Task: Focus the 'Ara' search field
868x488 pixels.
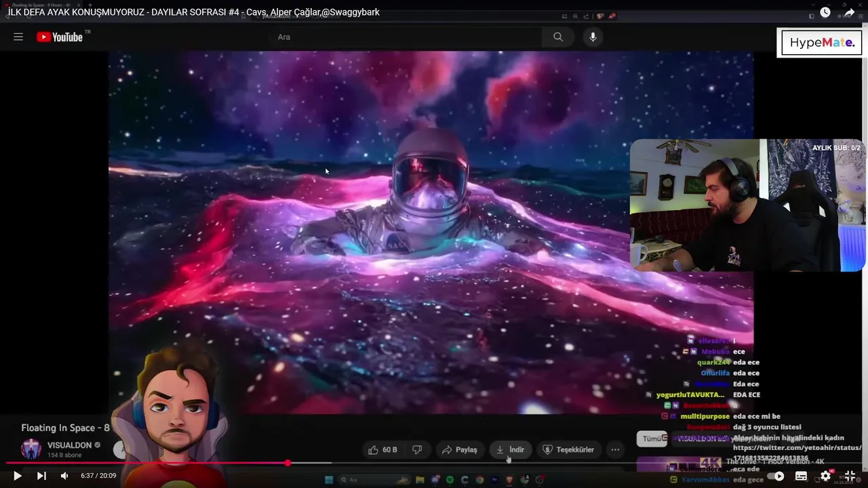Action: coord(406,37)
